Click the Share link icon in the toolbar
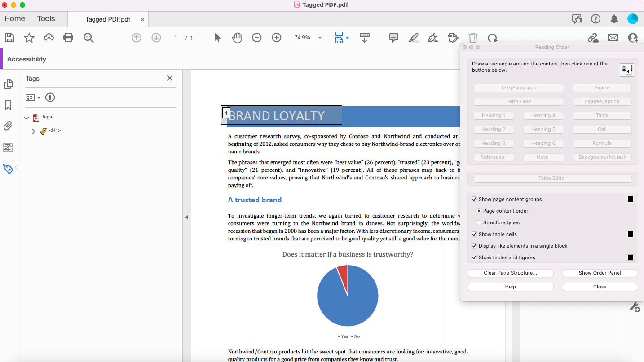This screenshot has width=644, height=362. (593, 38)
